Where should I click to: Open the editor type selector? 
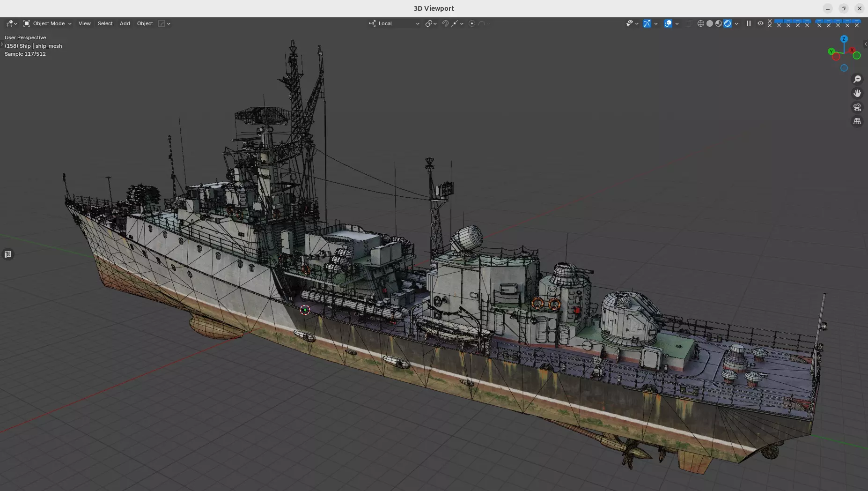point(11,23)
